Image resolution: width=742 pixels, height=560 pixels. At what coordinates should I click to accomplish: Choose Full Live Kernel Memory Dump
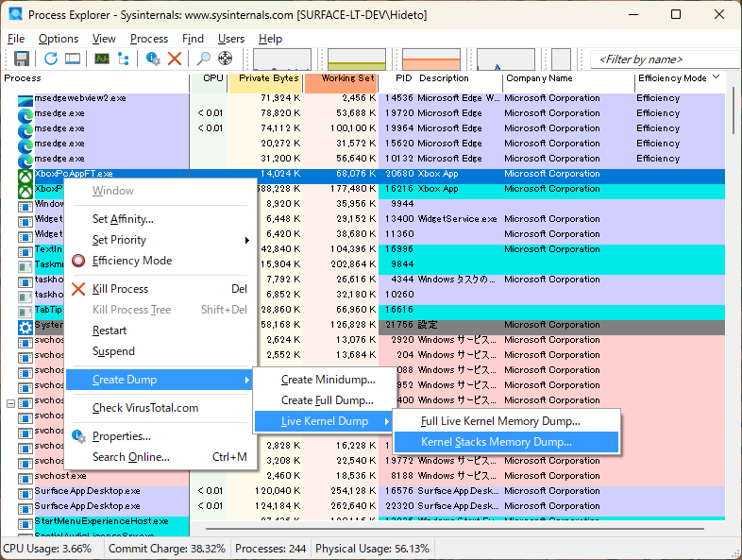(x=506, y=421)
